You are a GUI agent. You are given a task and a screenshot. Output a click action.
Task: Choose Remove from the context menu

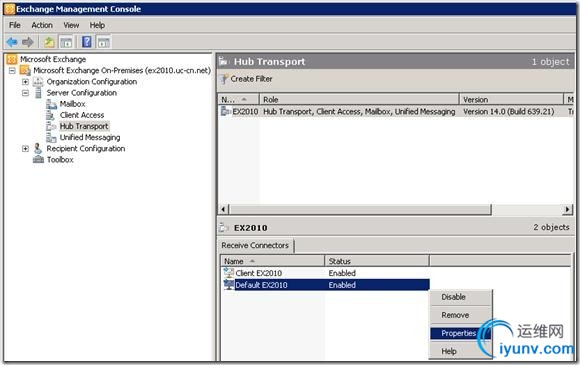[461, 315]
